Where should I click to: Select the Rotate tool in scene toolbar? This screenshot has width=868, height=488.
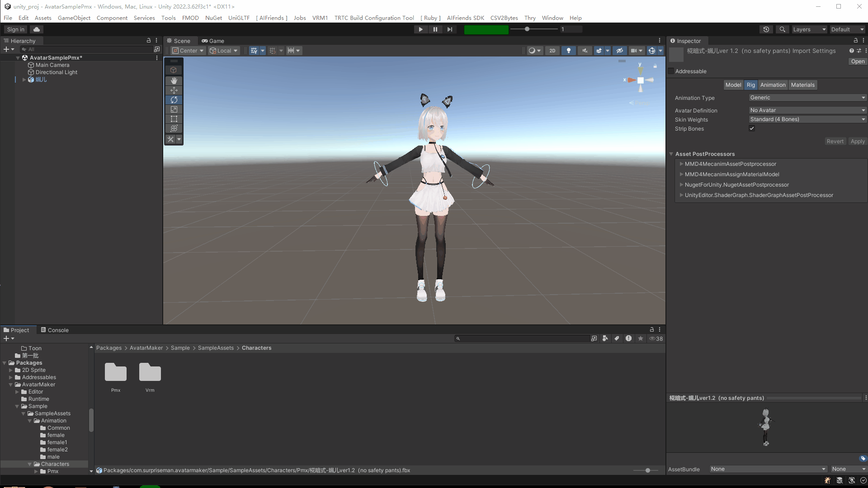click(x=174, y=100)
